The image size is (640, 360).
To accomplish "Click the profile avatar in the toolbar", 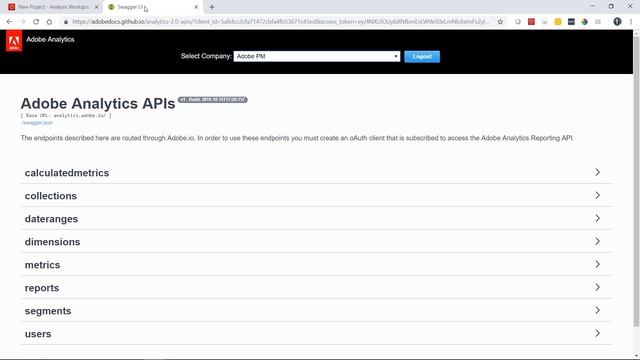I will pyautogui.click(x=617, y=22).
